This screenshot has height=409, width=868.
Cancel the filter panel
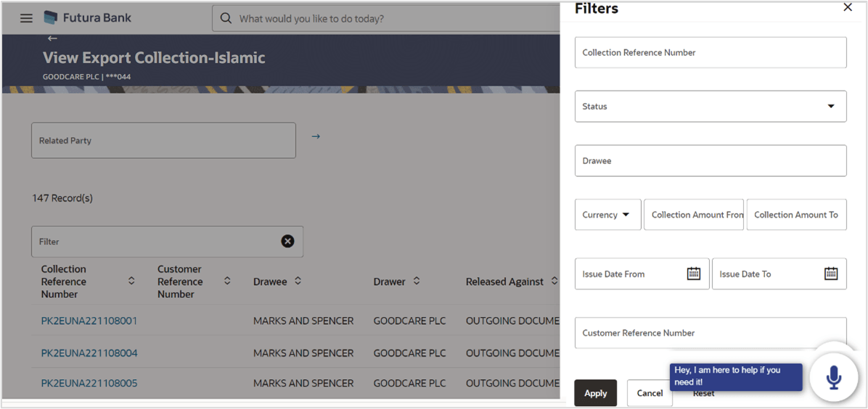pyautogui.click(x=650, y=393)
